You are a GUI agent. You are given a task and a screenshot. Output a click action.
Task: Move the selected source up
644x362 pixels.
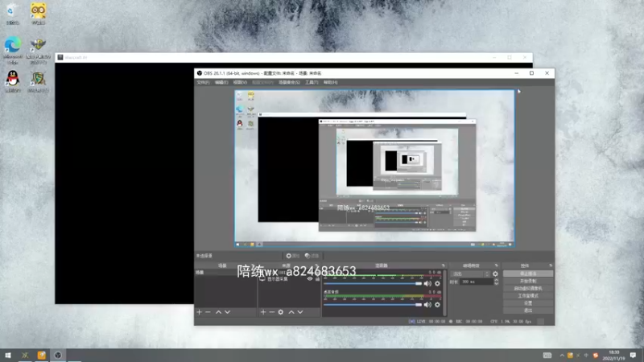click(291, 312)
